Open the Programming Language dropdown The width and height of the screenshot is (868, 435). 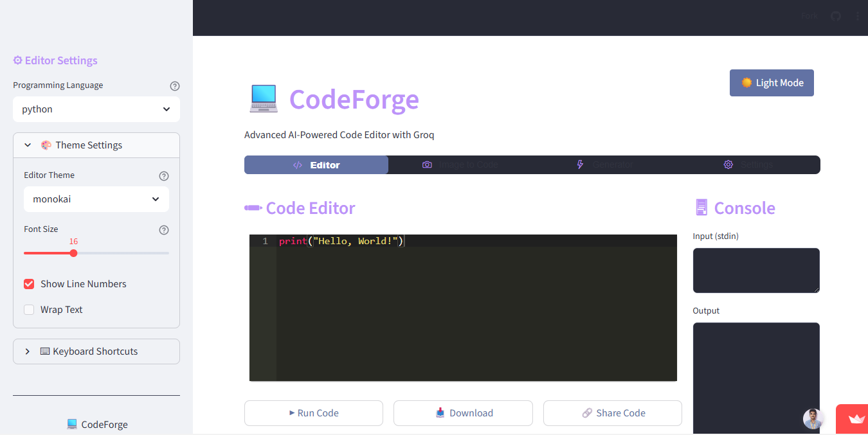coord(96,109)
